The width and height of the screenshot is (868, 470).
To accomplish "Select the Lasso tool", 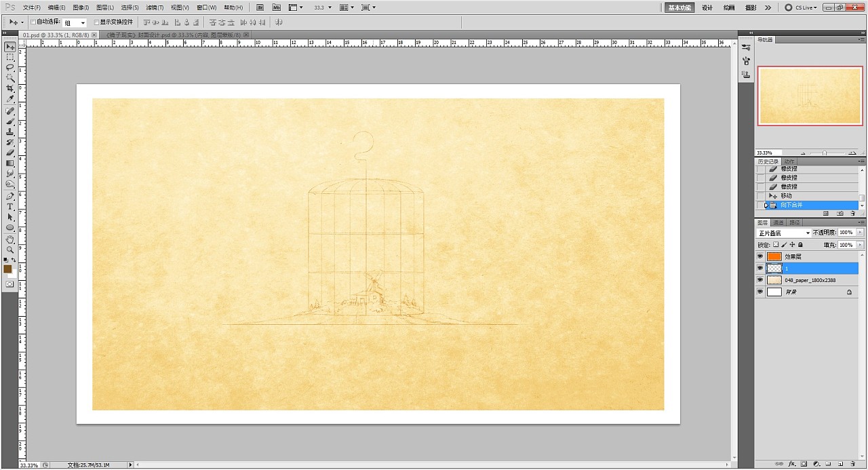I will (10, 68).
